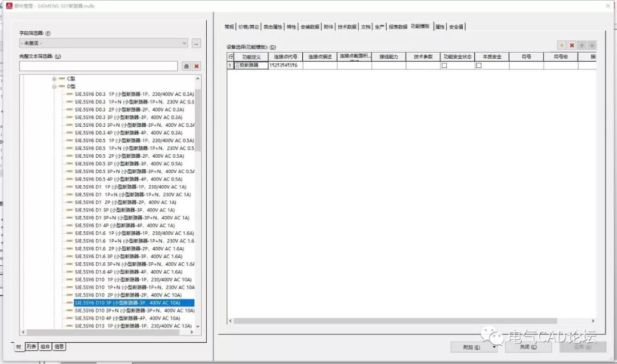The width and height of the screenshot is (617, 364).
Task: Click part icon of D10 3P selected row
Action: pyautogui.click(x=70, y=303)
